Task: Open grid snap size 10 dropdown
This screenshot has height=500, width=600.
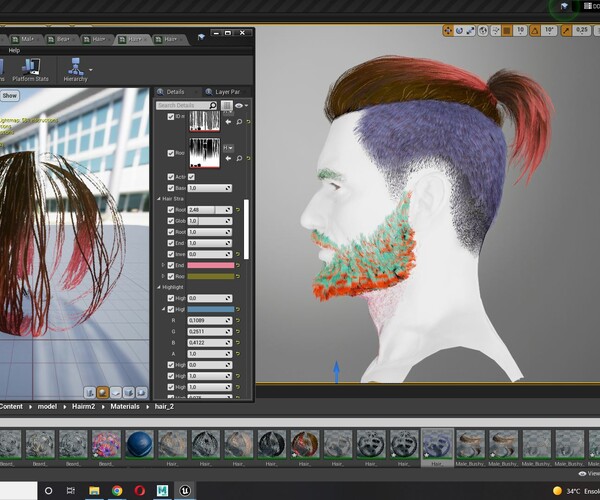Action: click(x=520, y=31)
